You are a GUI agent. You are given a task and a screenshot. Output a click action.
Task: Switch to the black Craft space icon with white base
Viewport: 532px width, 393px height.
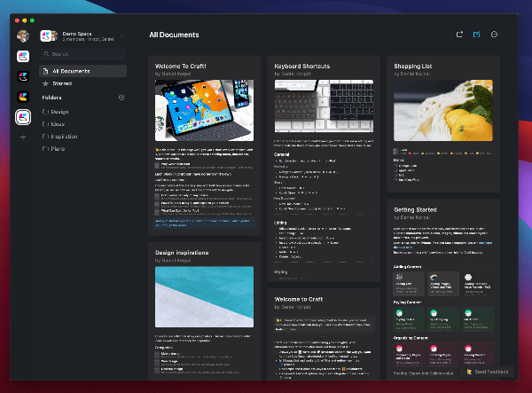point(23,76)
